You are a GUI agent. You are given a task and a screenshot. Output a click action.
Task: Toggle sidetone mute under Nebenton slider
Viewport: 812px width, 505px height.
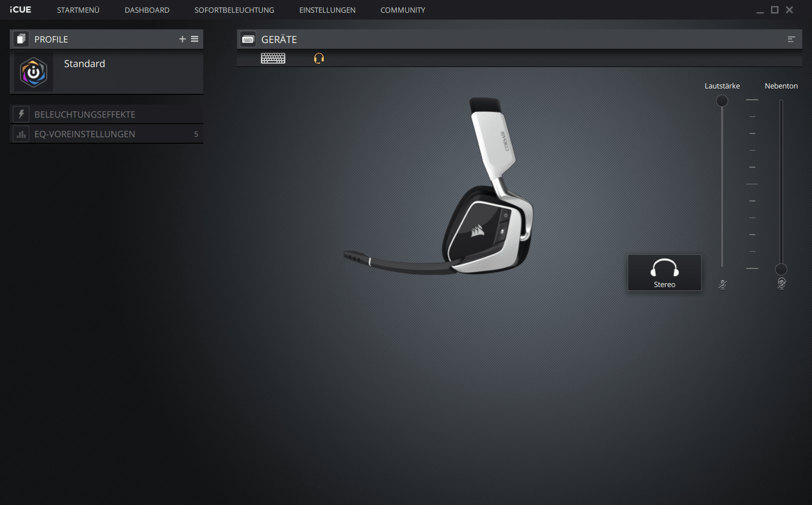point(781,284)
